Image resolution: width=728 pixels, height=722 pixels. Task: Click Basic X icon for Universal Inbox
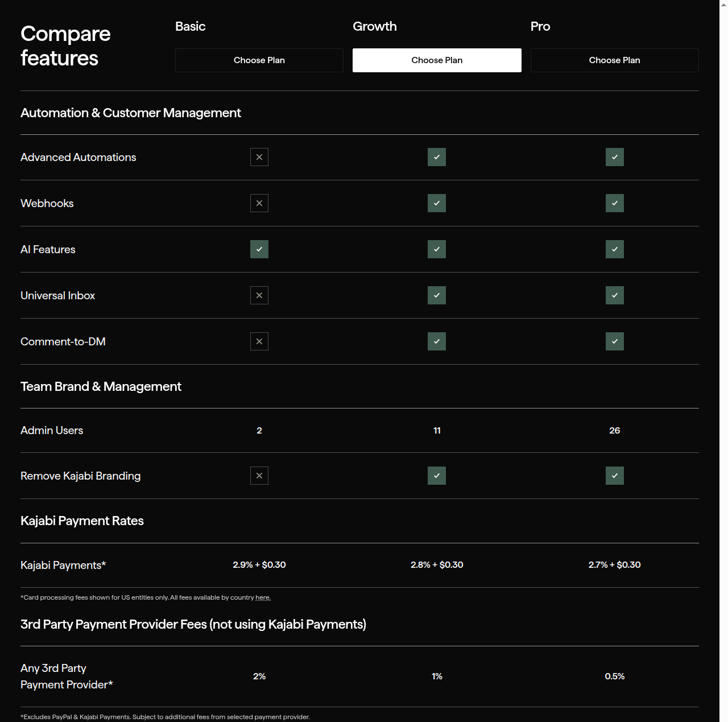pos(259,295)
